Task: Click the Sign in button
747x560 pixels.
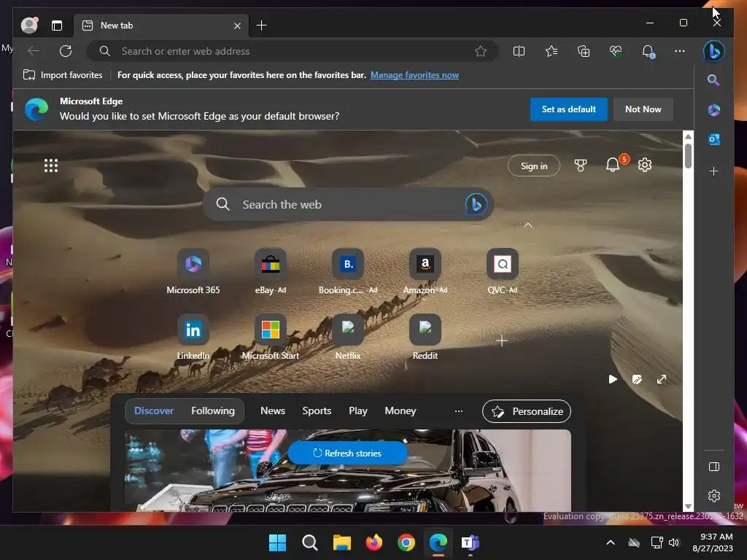Action: tap(533, 166)
